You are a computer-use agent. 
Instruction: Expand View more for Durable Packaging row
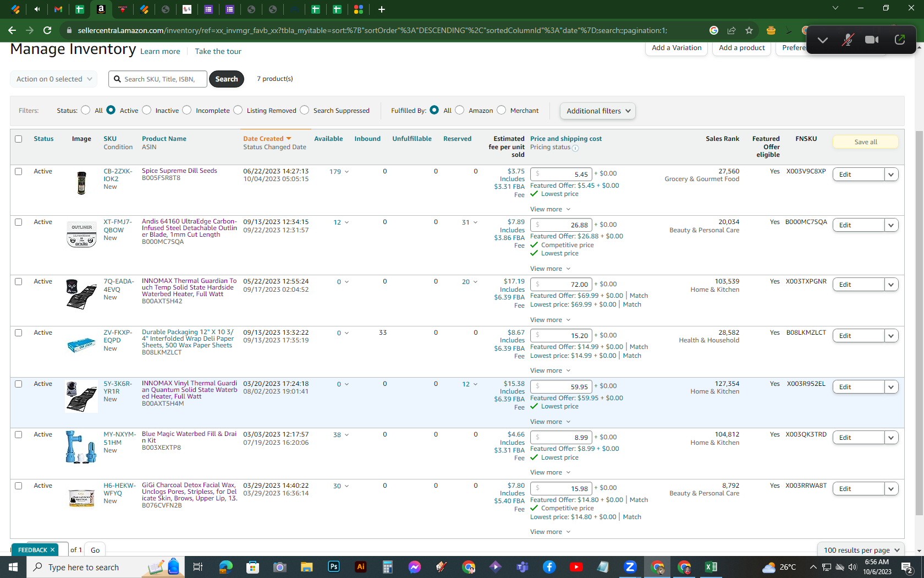coord(550,370)
